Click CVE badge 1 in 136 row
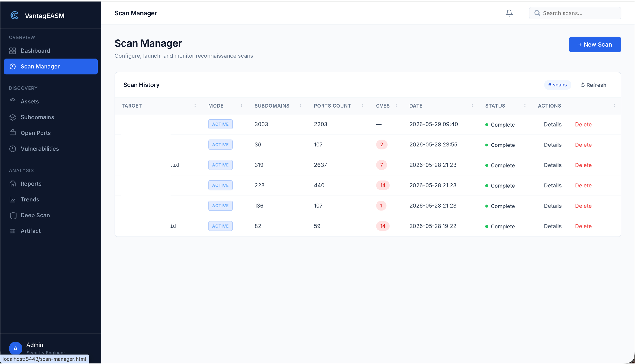The width and height of the screenshot is (636, 364). point(381,206)
